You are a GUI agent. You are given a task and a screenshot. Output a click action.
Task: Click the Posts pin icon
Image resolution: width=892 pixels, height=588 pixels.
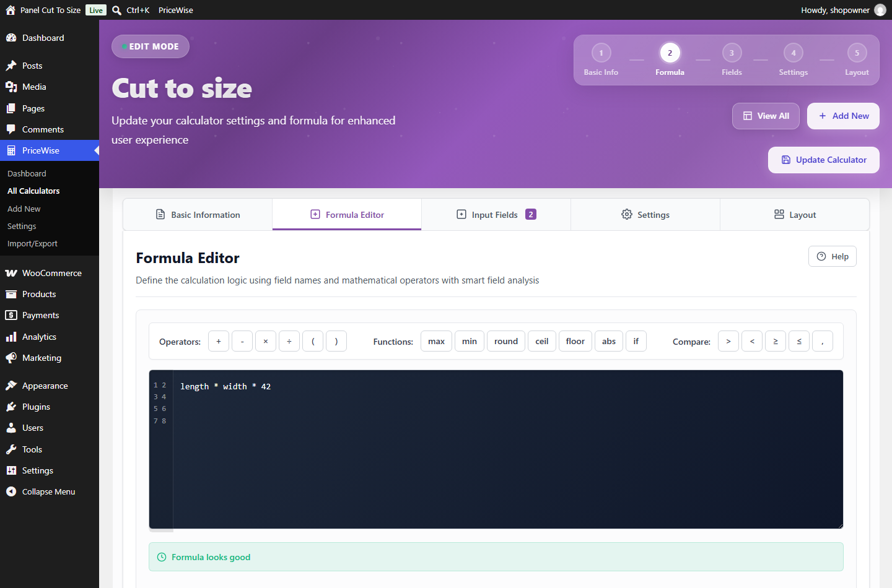pos(11,66)
